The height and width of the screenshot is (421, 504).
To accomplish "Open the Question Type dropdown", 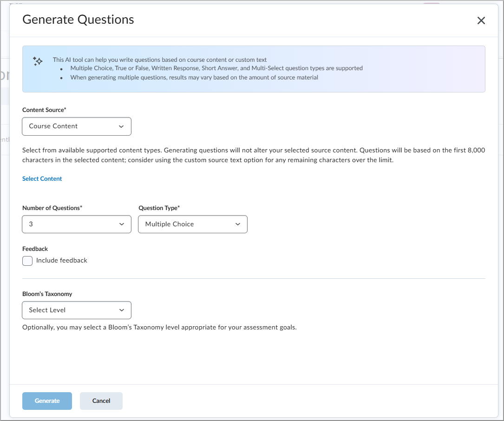I will click(192, 224).
